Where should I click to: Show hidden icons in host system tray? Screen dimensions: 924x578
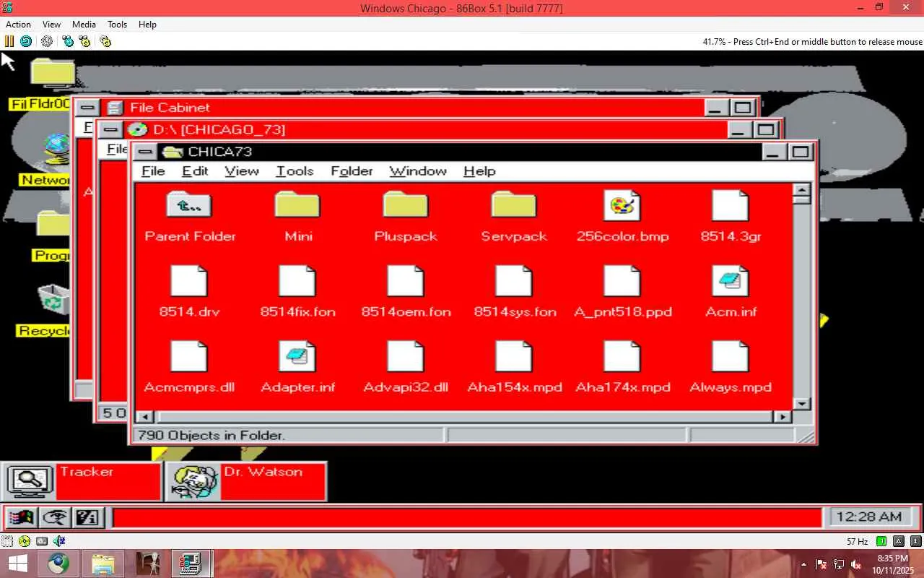pyautogui.click(x=804, y=564)
